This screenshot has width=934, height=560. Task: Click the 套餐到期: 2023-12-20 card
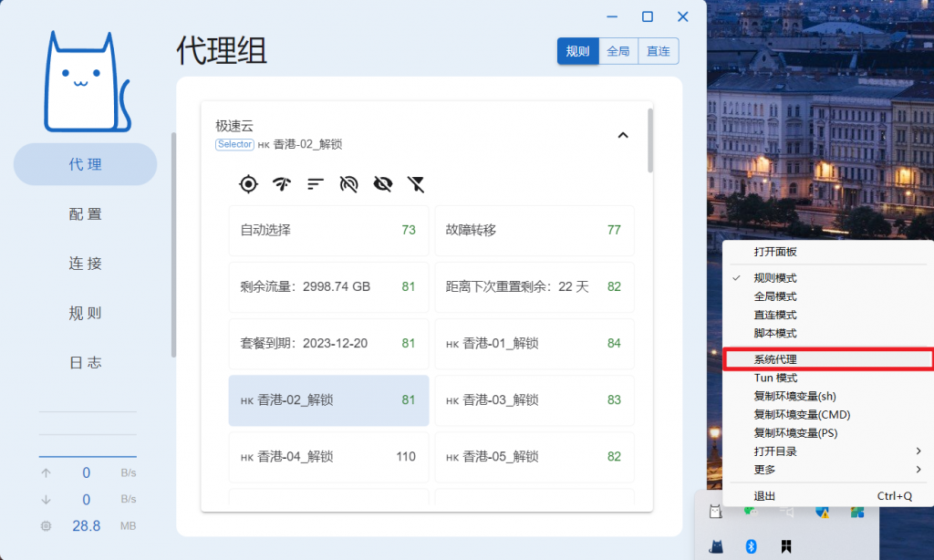point(328,344)
